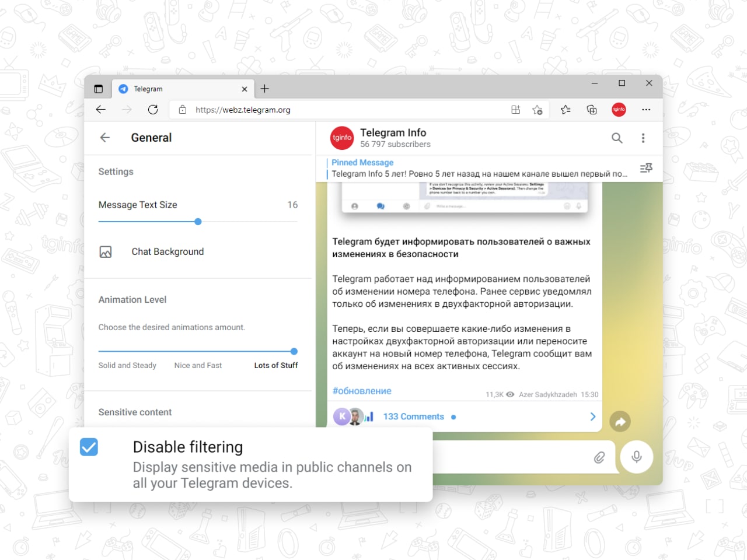Open pinned messages list icon
Viewport: 747px width, 560px height.
click(646, 168)
